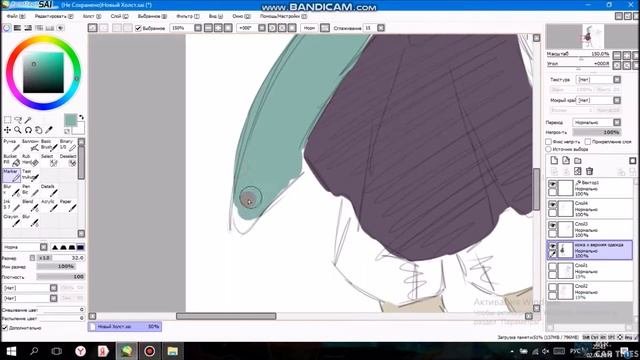Toggle the Выбранное checkbox in toolbar

(138, 28)
